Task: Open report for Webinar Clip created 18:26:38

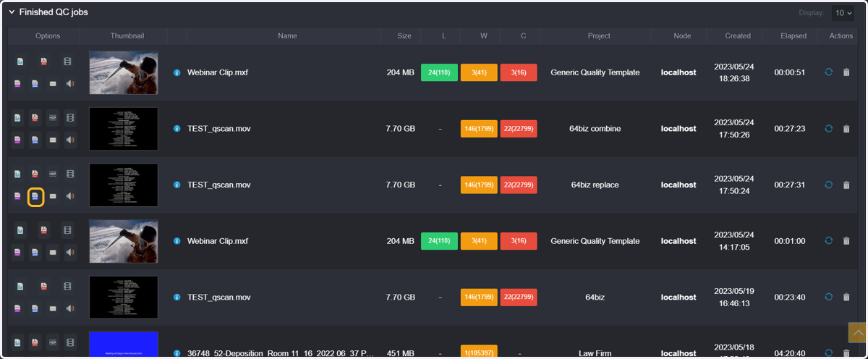Action: [x=20, y=62]
